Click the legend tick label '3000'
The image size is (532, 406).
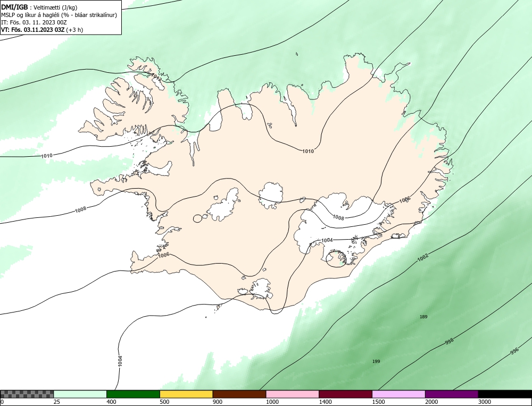(485, 402)
